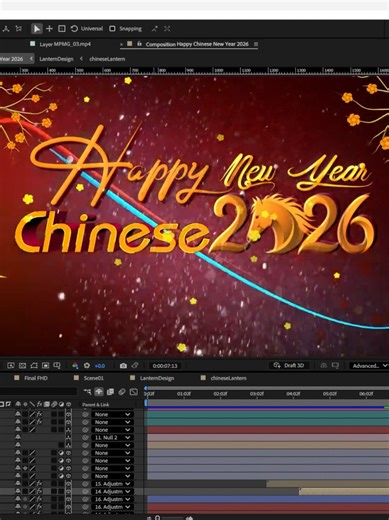Click the timeline layer search field
The width and height of the screenshot is (389, 520).
tap(38, 392)
